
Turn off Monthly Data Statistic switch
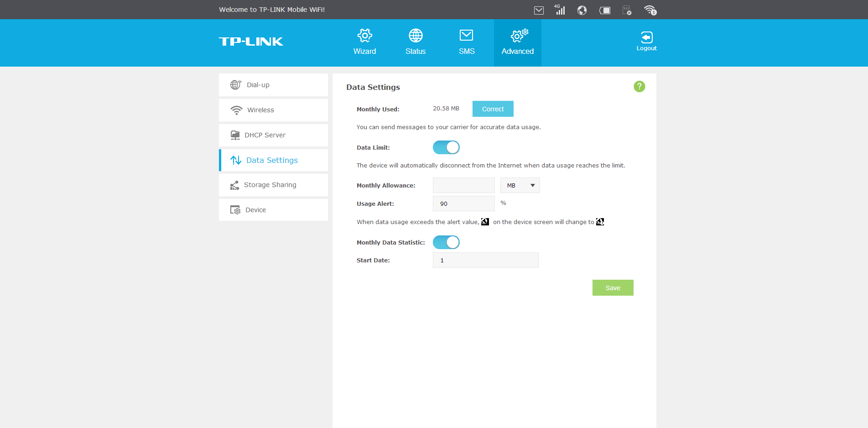point(446,242)
